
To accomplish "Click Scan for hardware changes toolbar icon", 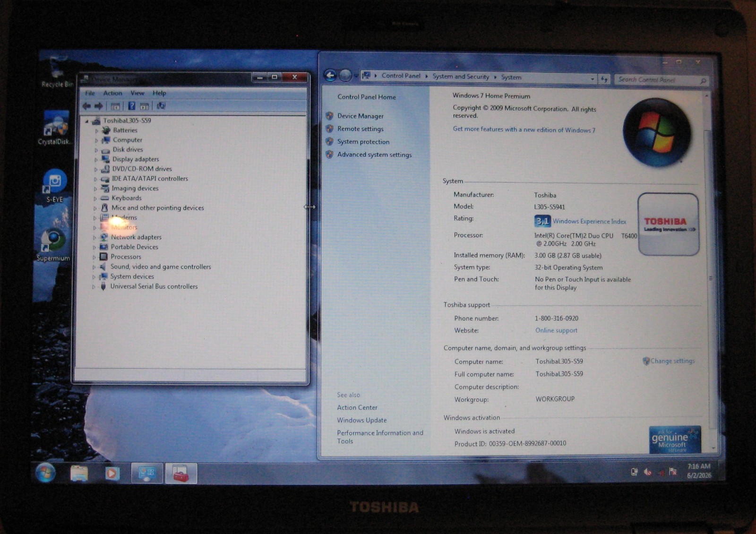I will click(x=161, y=106).
